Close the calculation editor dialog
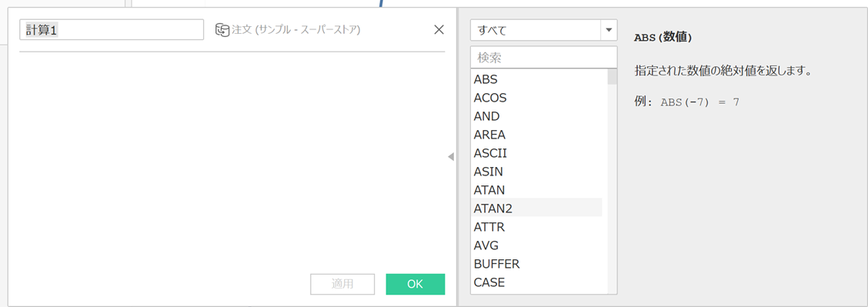Screen dimensions: 868x307 439,30
